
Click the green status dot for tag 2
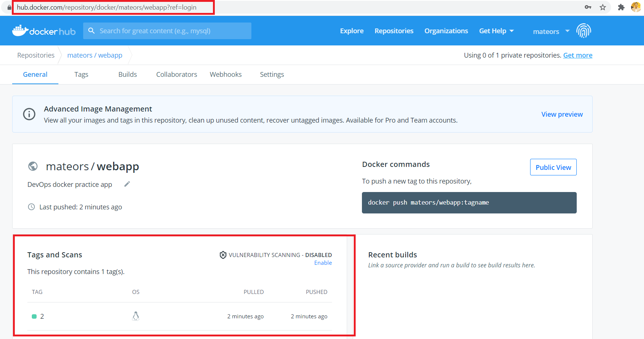[34, 316]
